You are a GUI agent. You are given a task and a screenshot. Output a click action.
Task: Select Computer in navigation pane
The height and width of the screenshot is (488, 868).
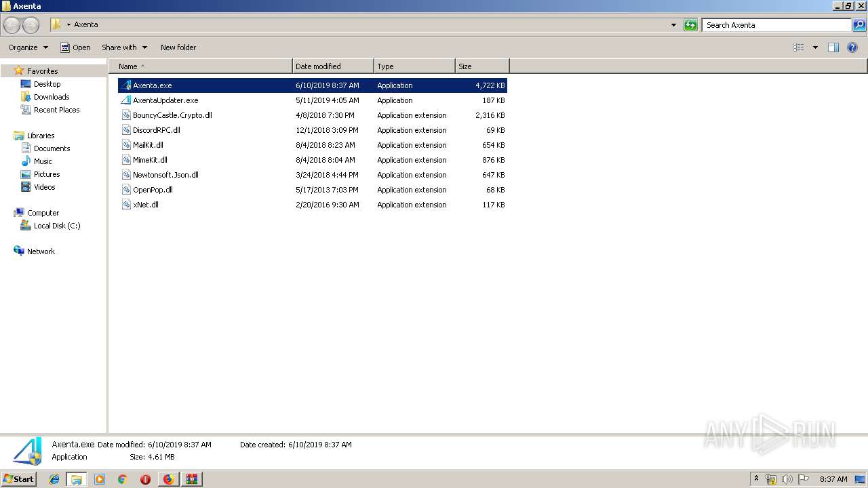[x=43, y=213]
